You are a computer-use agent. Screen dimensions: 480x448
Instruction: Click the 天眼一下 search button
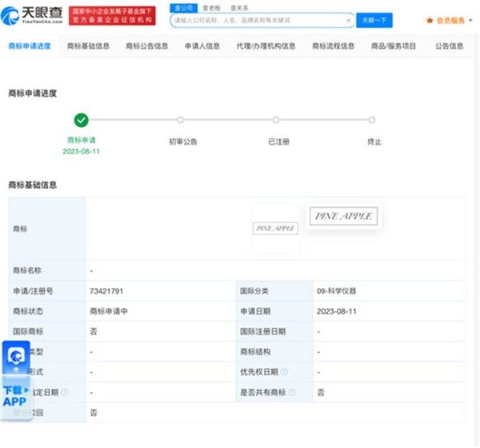tap(374, 21)
